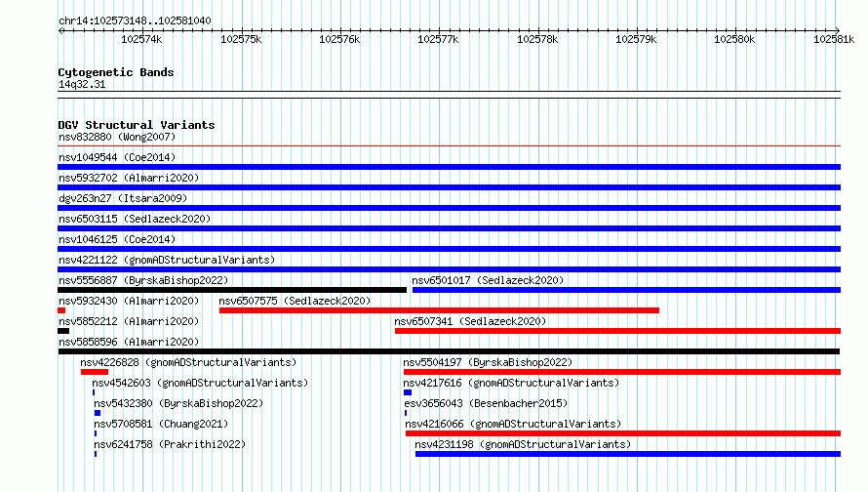Viewport: 868px width, 492px height.
Task: Open the nsv5858596 (Almarri2020) label
Action: click(x=129, y=342)
